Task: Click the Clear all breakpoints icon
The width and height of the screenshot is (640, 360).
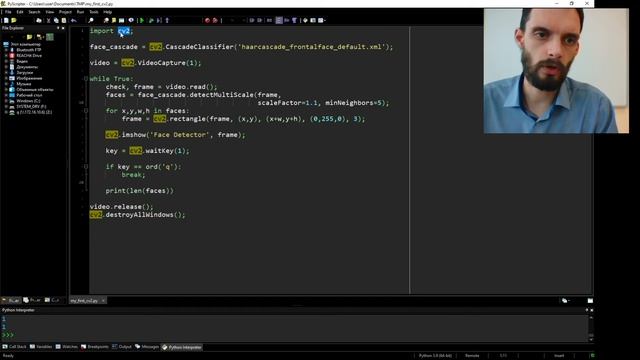Action: [x=215, y=20]
